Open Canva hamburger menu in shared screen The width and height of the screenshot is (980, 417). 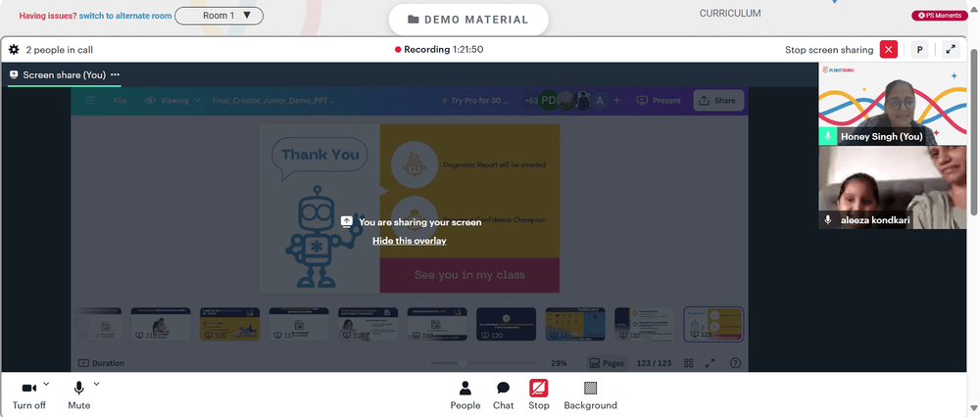90,101
